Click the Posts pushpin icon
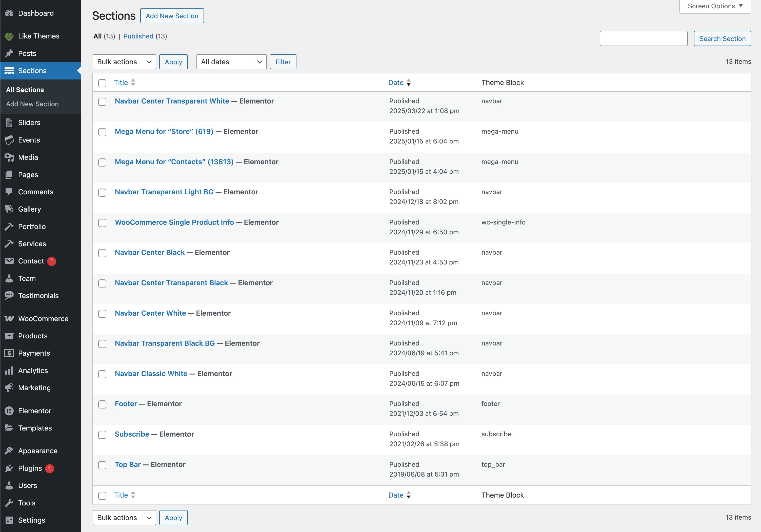The width and height of the screenshot is (761, 532). click(9, 53)
